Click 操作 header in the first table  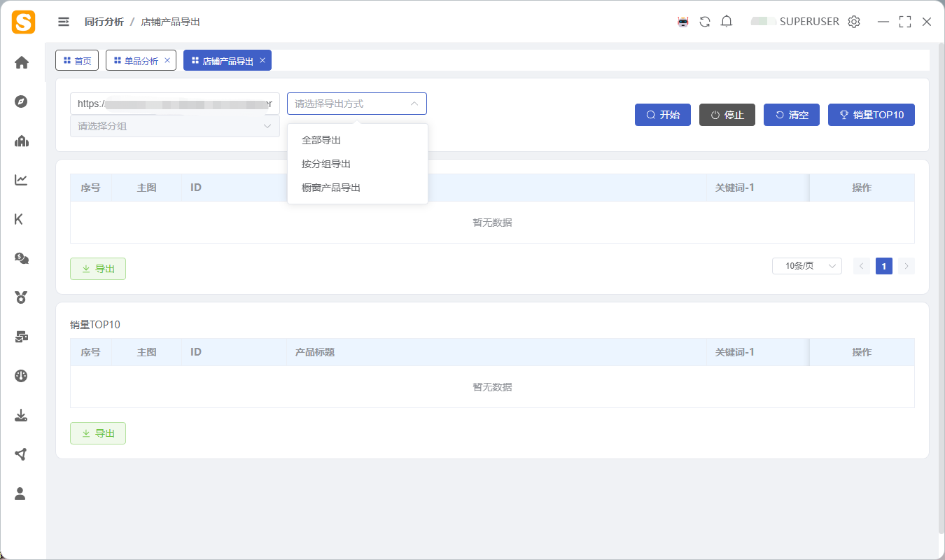[862, 188]
